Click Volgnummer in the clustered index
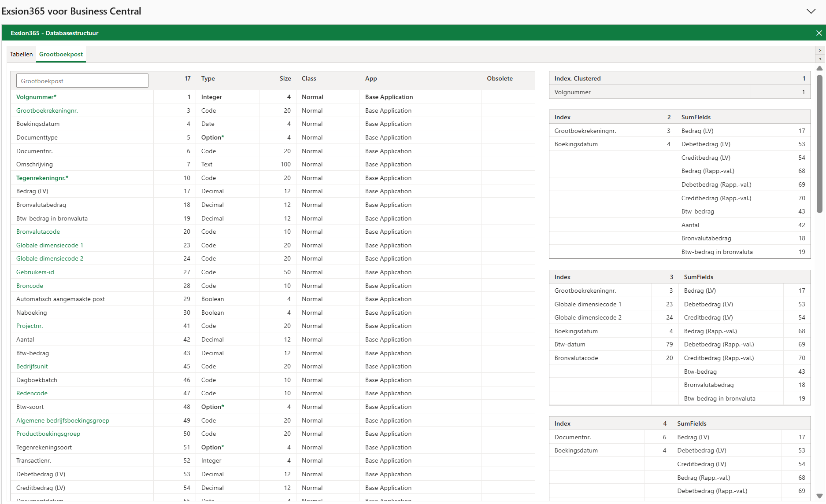The width and height of the screenshot is (826, 504). 572,92
